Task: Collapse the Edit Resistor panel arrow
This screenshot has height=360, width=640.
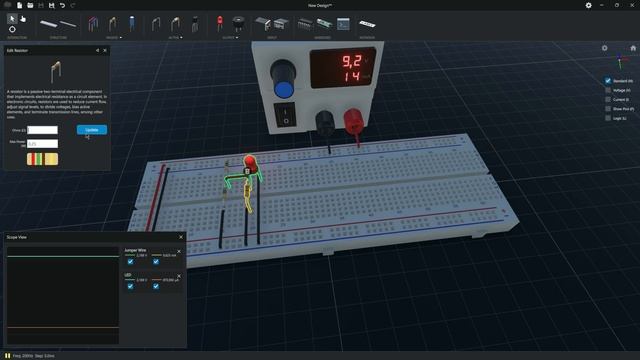Action: pyautogui.click(x=97, y=50)
